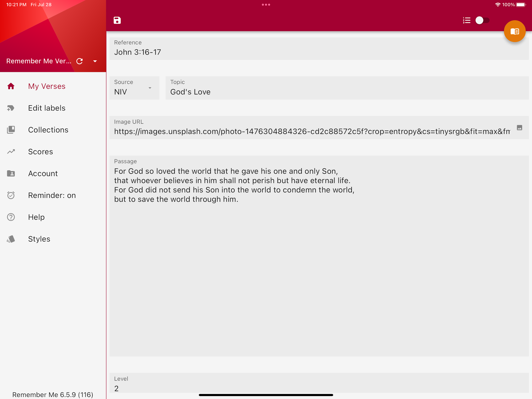Click the sync refresh icon in sidebar header

[80, 61]
